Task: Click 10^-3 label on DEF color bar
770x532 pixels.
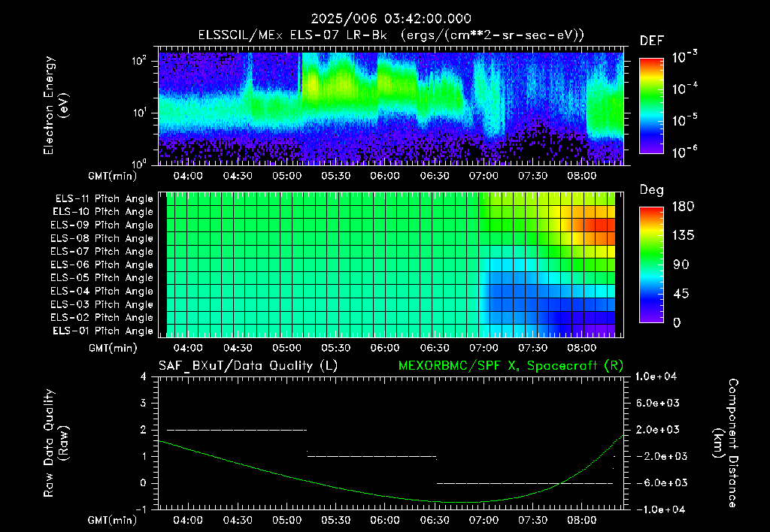Action: click(x=684, y=57)
